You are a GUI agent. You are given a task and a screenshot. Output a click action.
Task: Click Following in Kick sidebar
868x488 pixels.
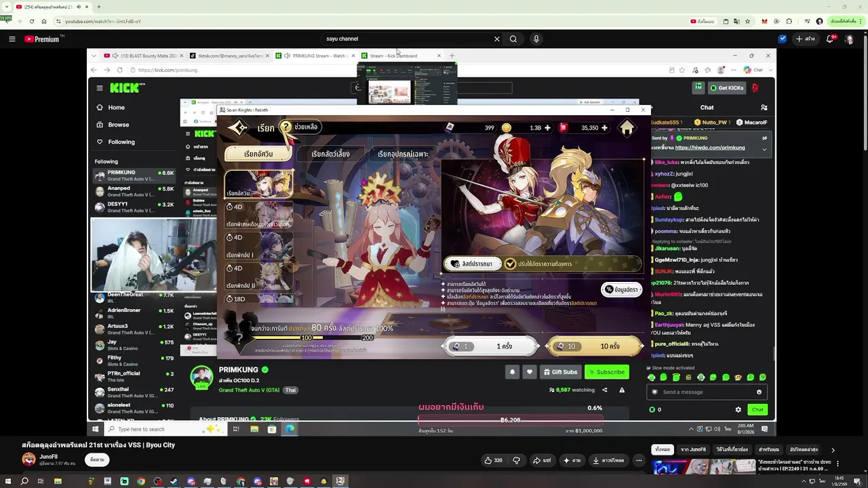point(121,142)
